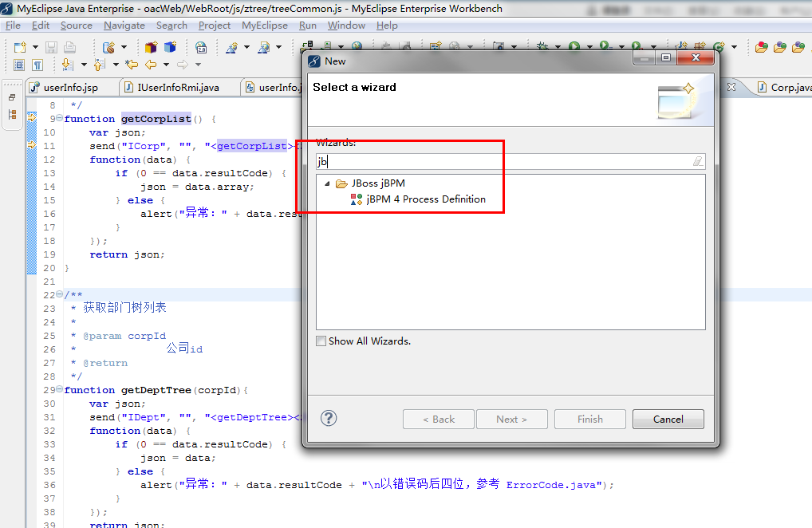The height and width of the screenshot is (528, 812).
Task: Click the 'return json;' code on line 19
Action: pos(127,254)
